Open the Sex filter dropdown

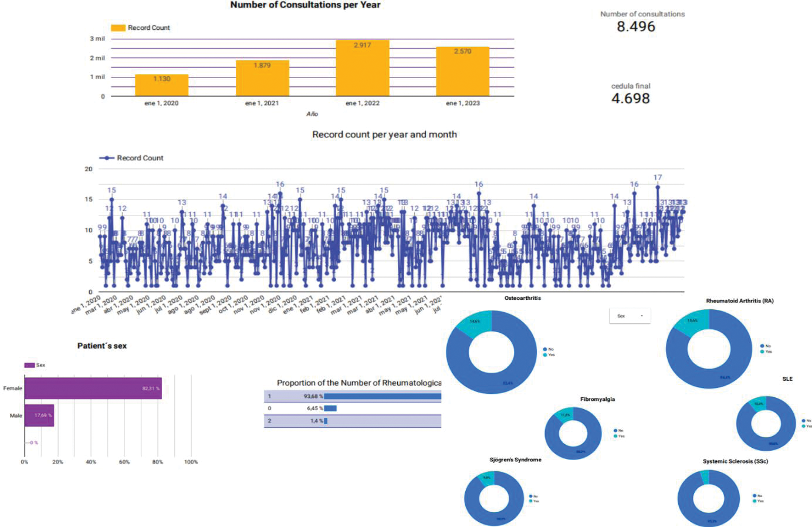click(x=630, y=316)
